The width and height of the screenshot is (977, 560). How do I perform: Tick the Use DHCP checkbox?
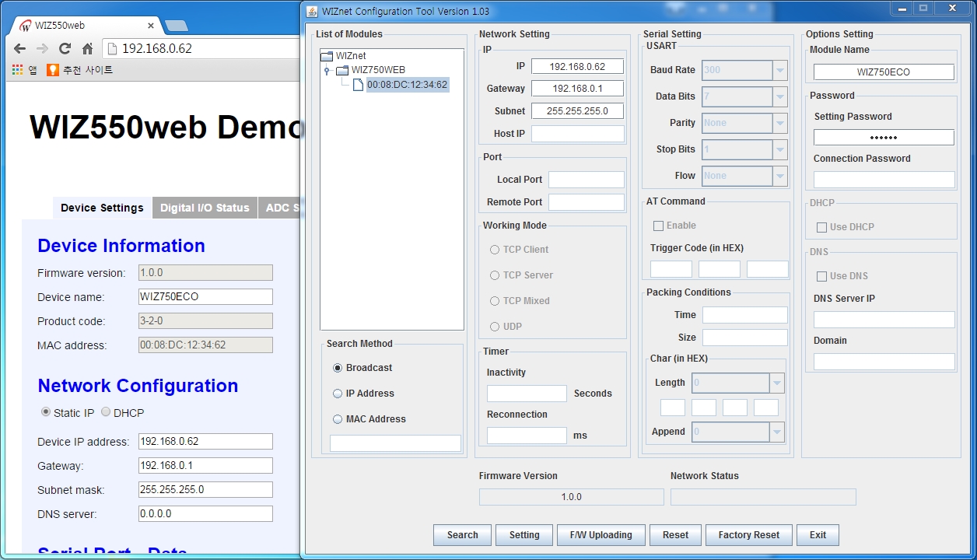[821, 227]
